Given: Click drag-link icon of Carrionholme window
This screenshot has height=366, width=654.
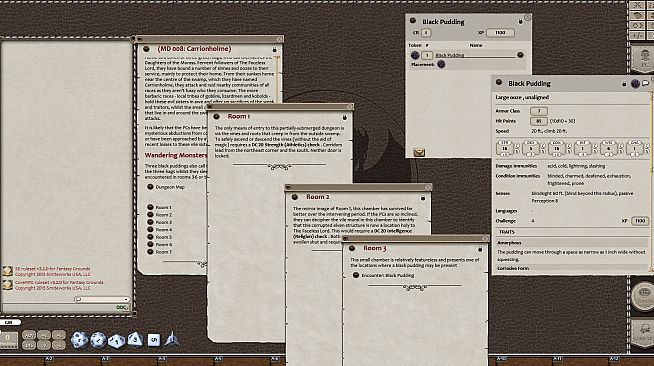Looking at the screenshot, I should coord(146,49).
